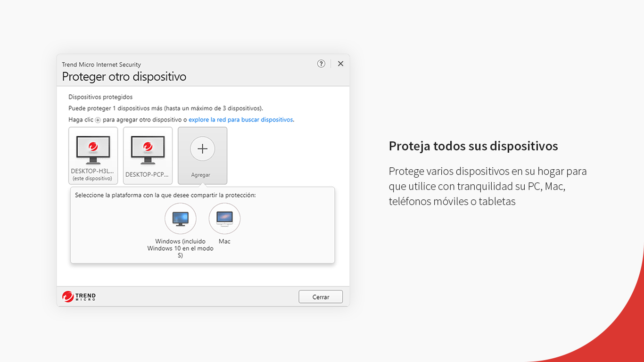This screenshot has height=362, width=644.
Task: Click the Proteger otro dispositivo title
Action: 124,76
